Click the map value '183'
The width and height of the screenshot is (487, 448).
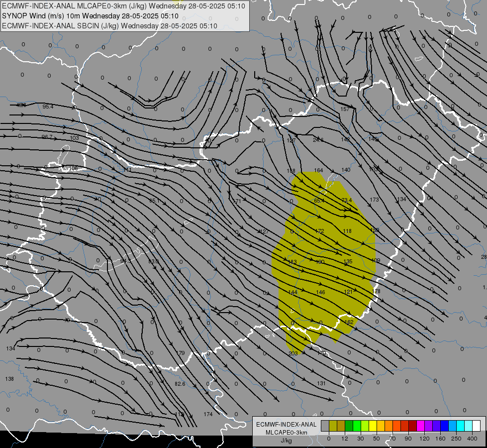292,262
